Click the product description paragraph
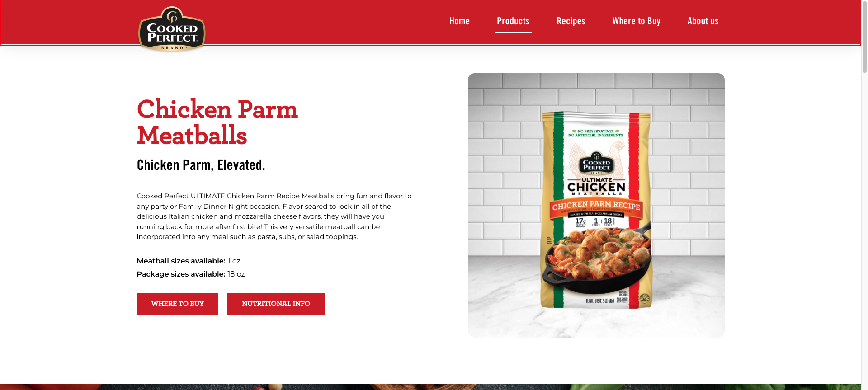Viewport: 868px width, 390px height. click(274, 216)
